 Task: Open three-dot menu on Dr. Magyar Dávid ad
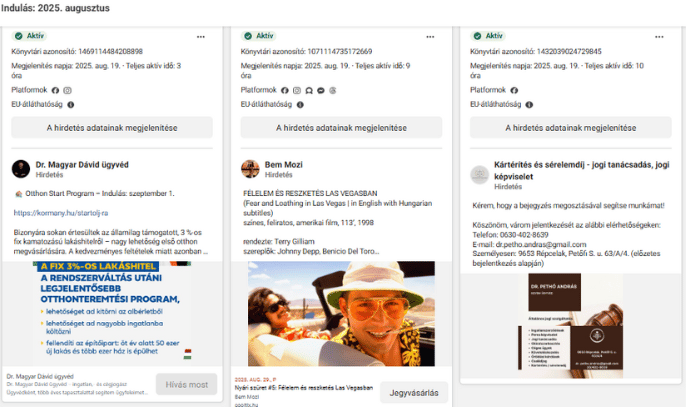(x=201, y=36)
